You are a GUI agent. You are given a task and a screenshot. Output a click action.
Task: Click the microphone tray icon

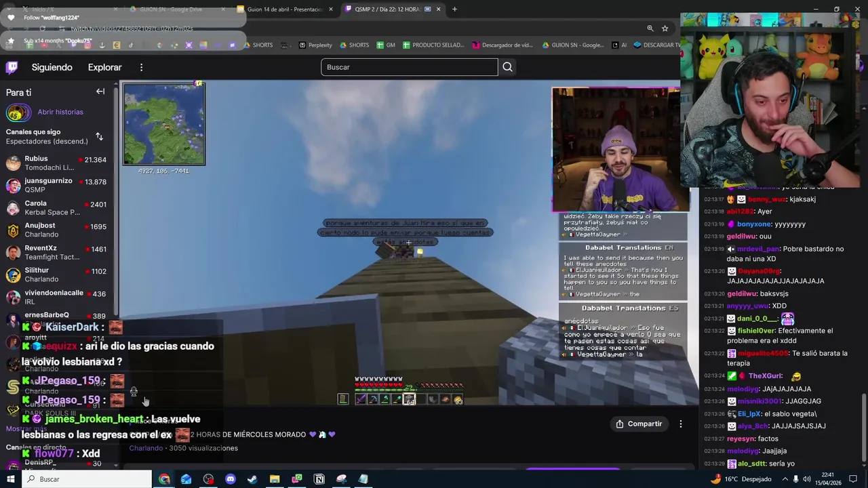click(x=796, y=479)
